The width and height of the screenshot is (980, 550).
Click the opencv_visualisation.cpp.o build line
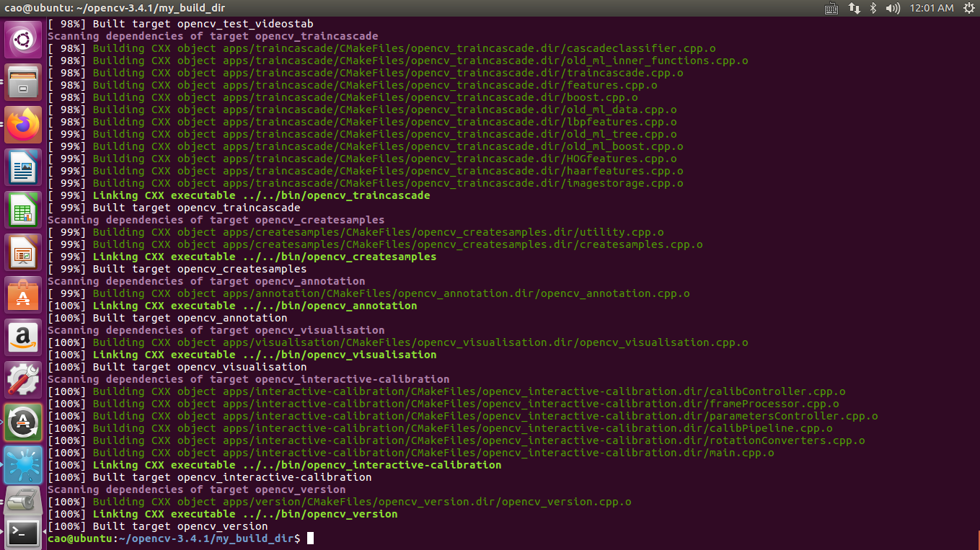[x=398, y=342]
